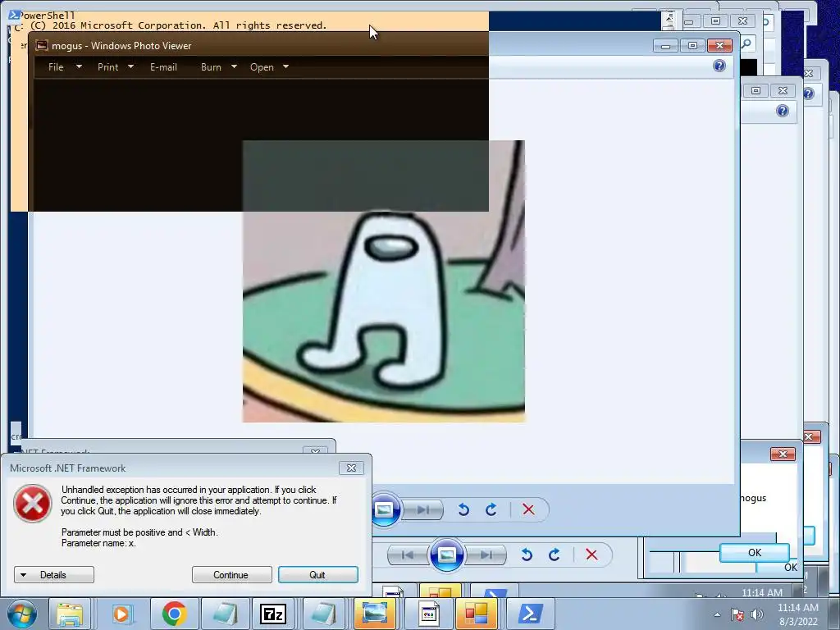Minimize the mogus Windows Photo Viewer window

pos(666,46)
